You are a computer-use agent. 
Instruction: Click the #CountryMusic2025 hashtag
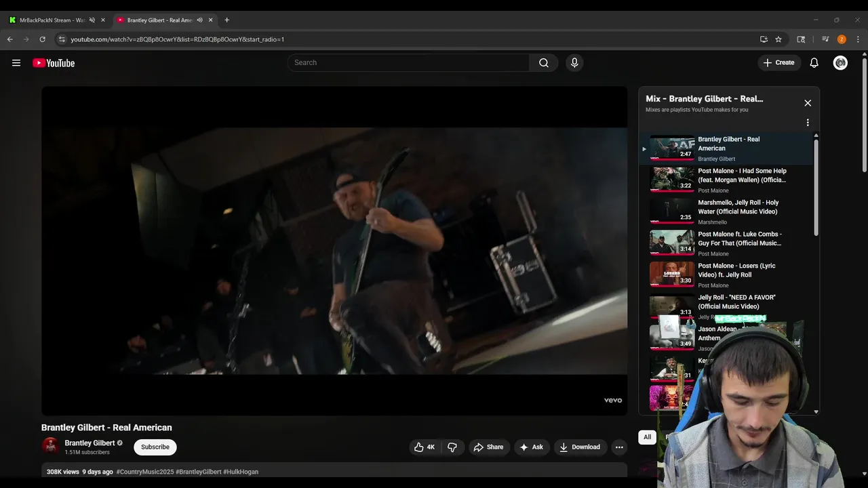(144, 472)
